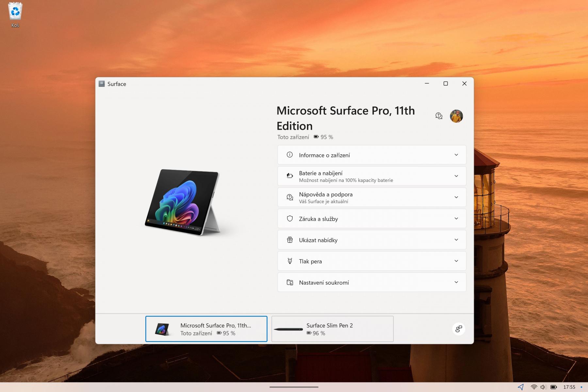Open the feedback chat icon near profile
The height and width of the screenshot is (392, 588).
click(439, 116)
